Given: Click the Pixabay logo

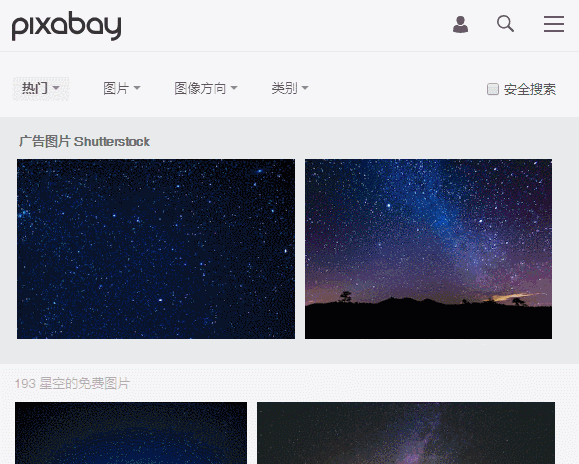Looking at the screenshot, I should [66, 25].
